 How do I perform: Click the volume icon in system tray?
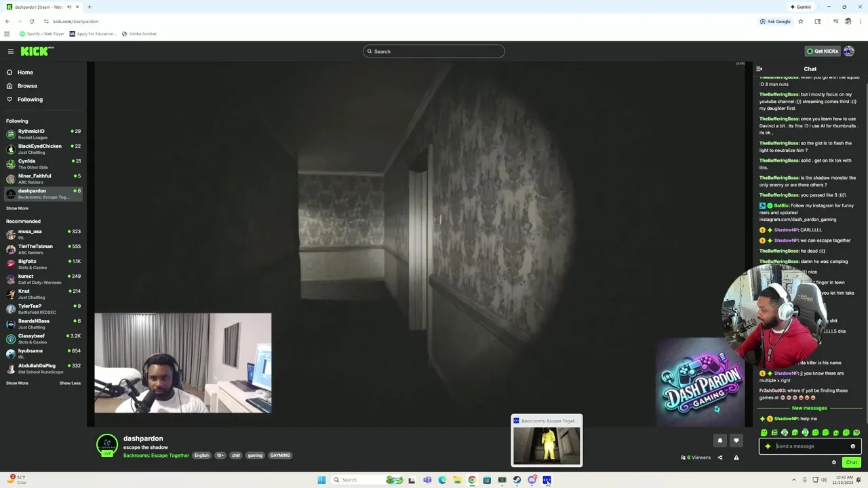(x=823, y=480)
